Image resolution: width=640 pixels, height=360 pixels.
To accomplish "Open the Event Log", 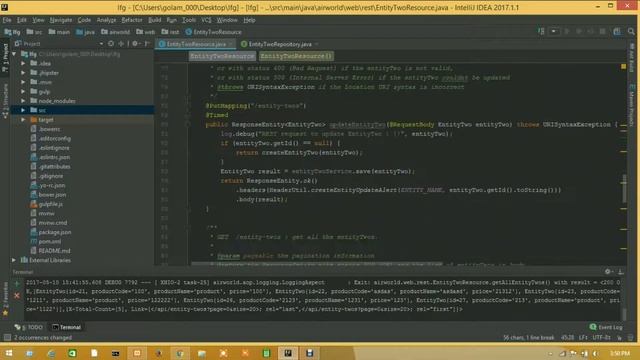I will [606, 327].
